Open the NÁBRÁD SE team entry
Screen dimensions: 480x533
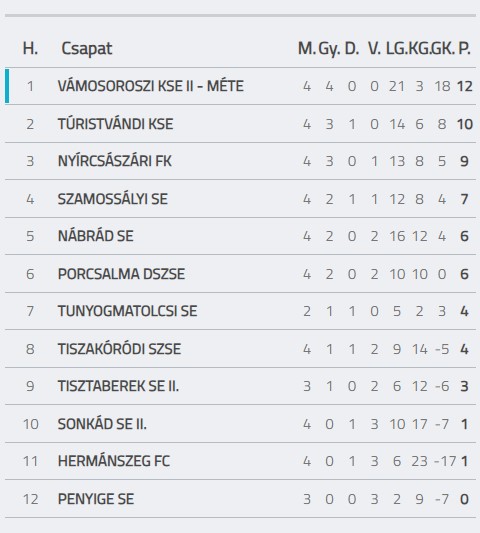coord(96,236)
